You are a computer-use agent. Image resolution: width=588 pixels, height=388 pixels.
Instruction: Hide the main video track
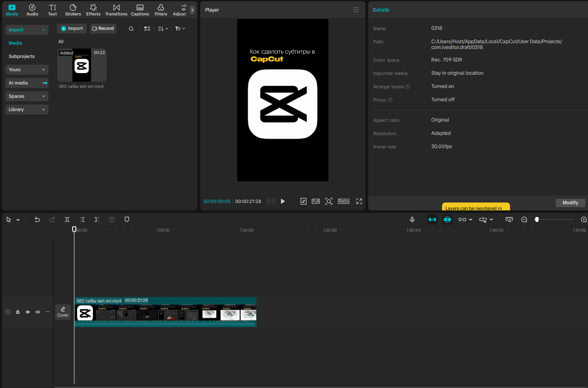(28, 312)
